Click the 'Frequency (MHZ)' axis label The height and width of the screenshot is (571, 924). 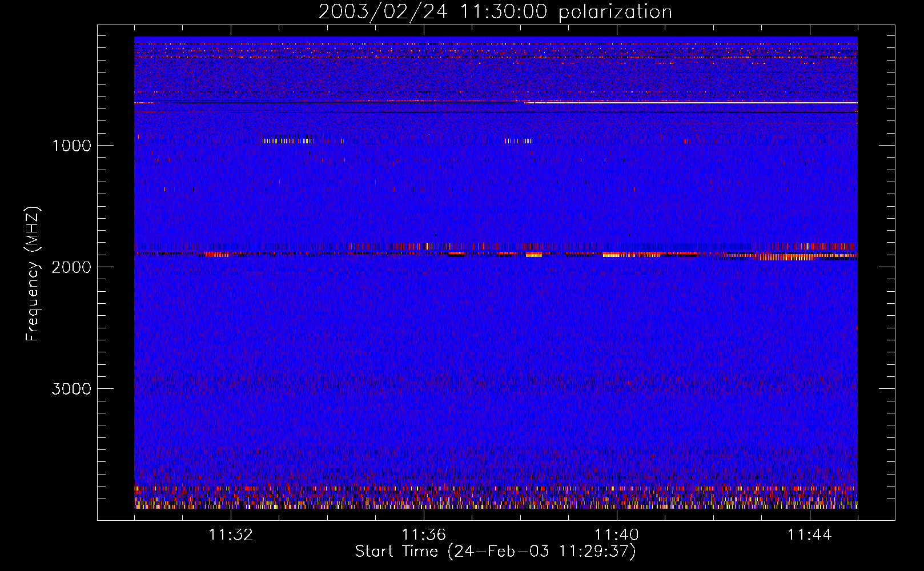point(33,274)
